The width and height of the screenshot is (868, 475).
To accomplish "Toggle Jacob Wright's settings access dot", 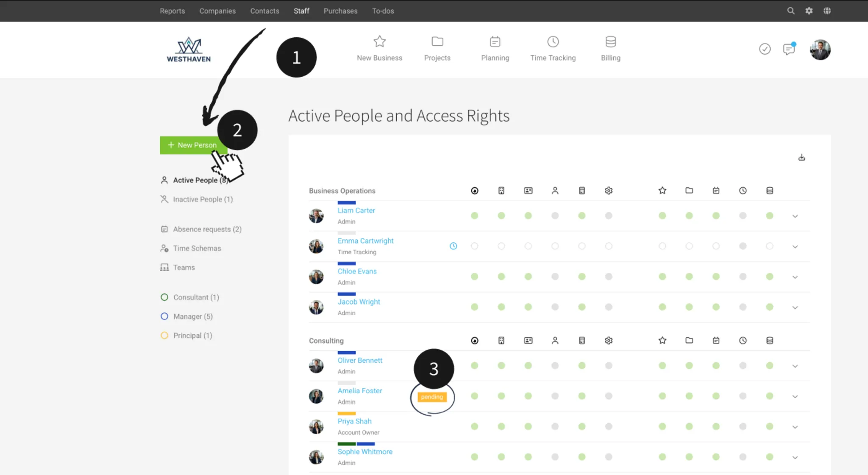I will [609, 307].
